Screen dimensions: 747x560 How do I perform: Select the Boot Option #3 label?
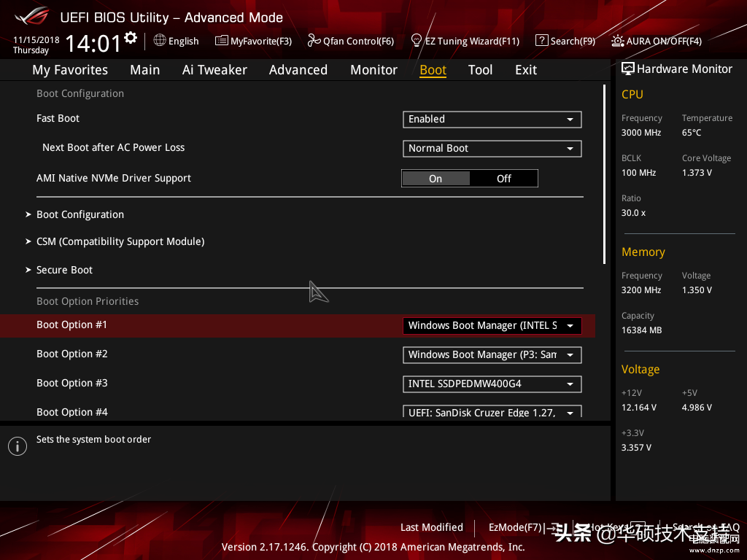(72, 383)
